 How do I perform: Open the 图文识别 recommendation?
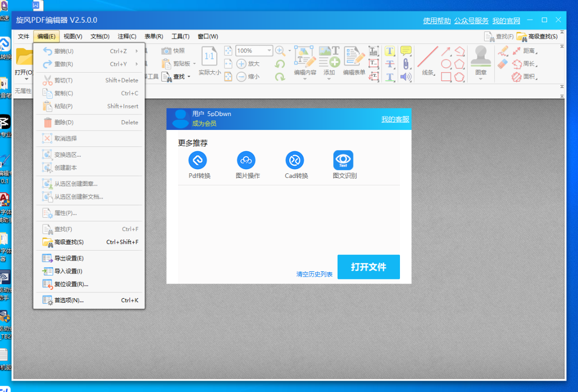point(344,165)
